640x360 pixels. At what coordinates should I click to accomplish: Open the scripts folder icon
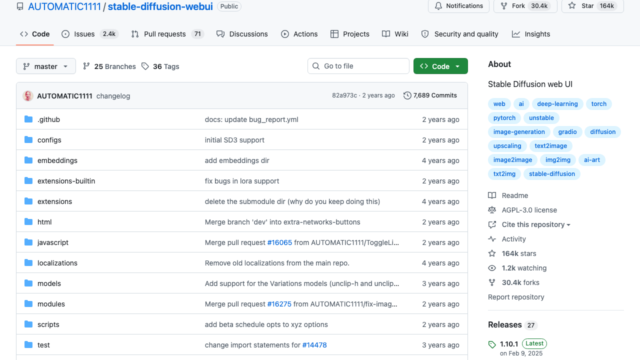28,324
